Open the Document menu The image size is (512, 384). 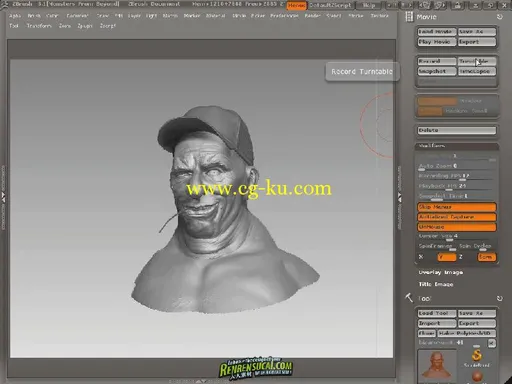coord(77,16)
